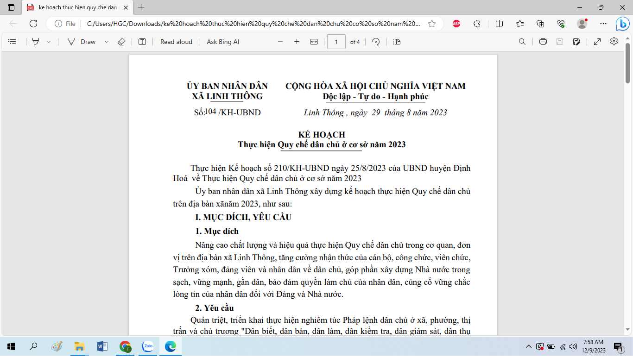The image size is (633, 364).
Task: Click Read aloud
Action: (176, 42)
